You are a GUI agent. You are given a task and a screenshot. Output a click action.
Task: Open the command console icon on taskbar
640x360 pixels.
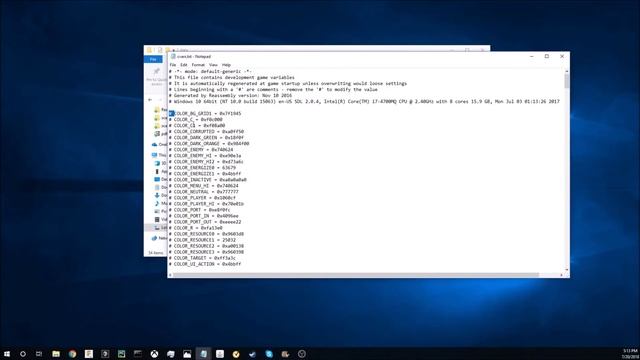tap(138, 354)
